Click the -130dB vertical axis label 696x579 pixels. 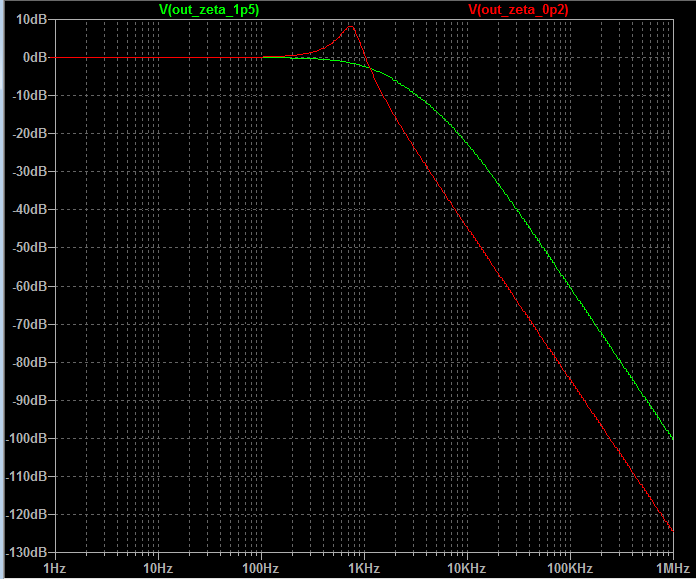pyautogui.click(x=26, y=552)
